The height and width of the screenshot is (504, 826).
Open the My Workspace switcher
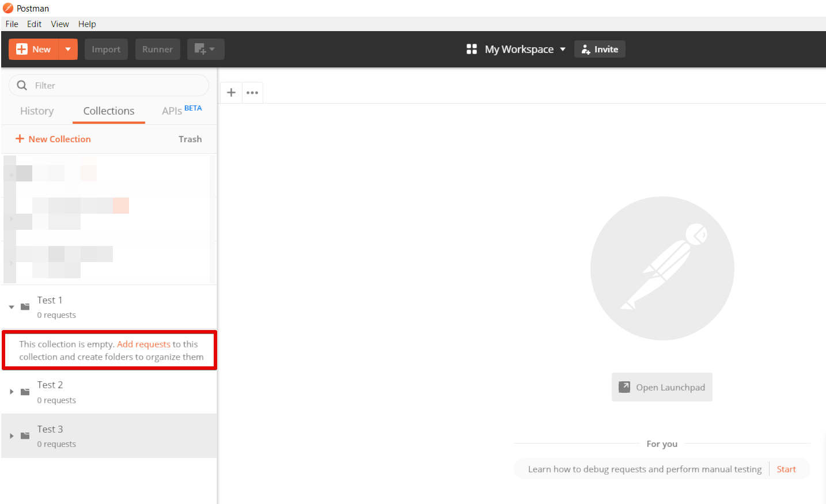tap(525, 50)
